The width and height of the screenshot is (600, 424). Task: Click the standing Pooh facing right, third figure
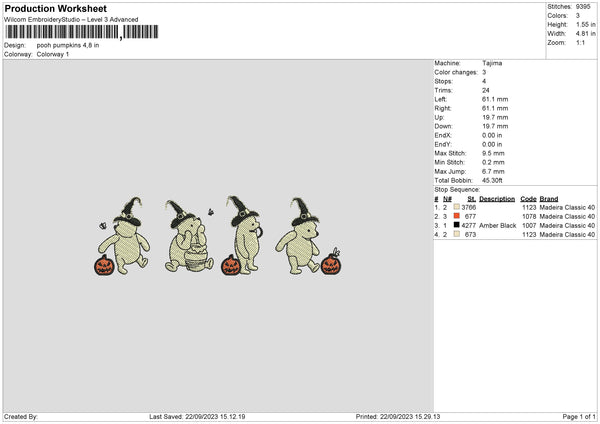tap(245, 235)
